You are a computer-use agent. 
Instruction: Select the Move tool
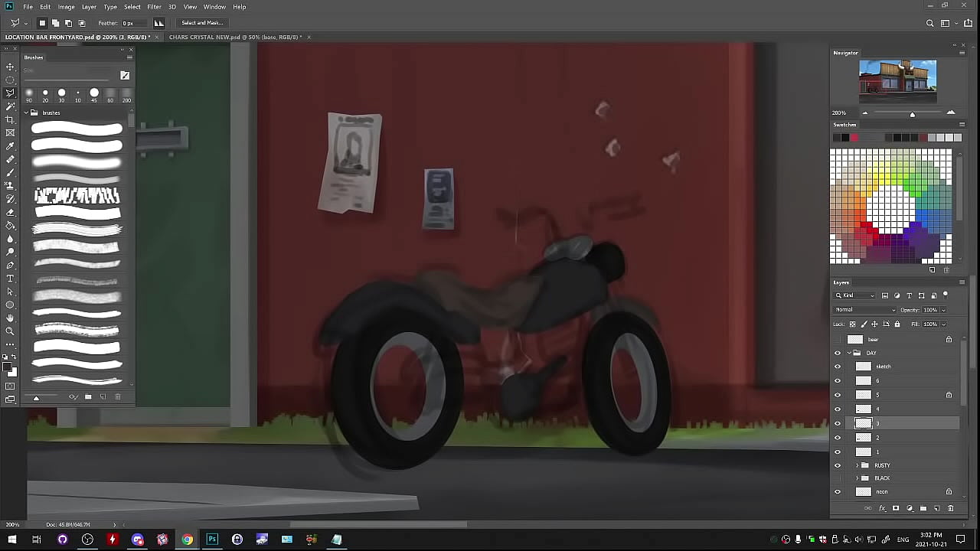10,67
